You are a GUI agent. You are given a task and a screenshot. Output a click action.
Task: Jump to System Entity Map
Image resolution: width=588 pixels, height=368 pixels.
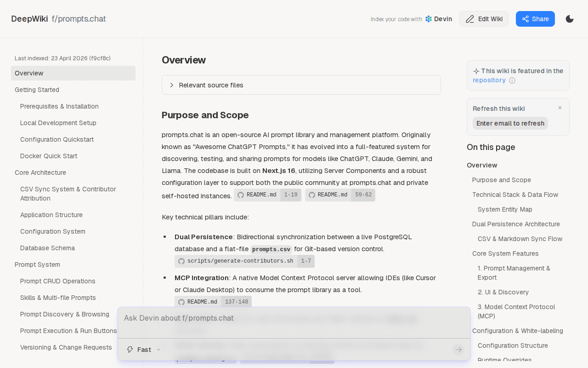point(505,209)
